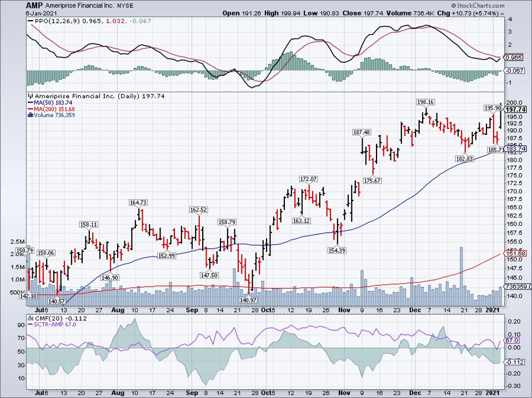
Task: Click the 158.11 July high label
Action: point(88,224)
